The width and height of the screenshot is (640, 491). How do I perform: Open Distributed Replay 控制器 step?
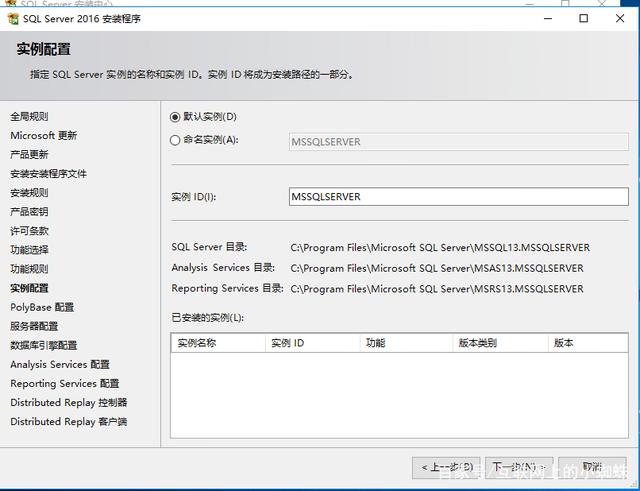69,402
